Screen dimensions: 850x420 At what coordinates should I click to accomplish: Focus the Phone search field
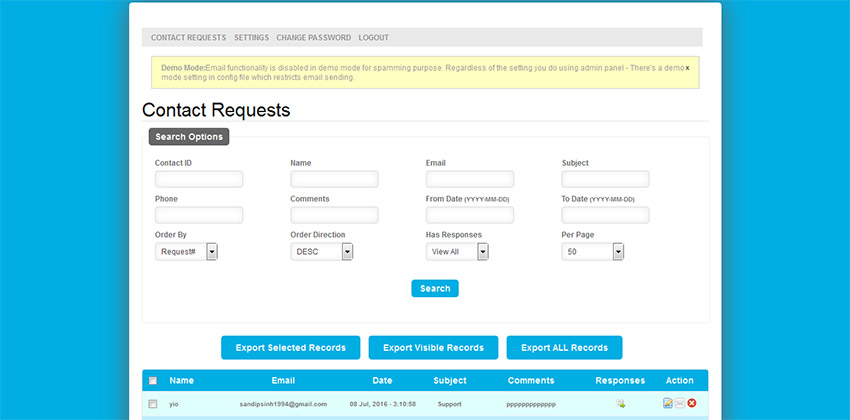tap(199, 215)
